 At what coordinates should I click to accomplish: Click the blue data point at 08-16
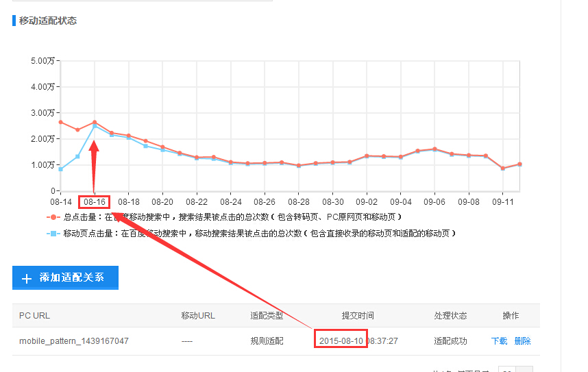95,127
